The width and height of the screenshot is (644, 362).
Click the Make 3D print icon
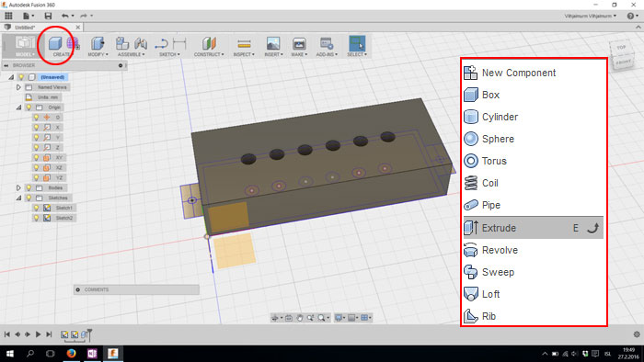tap(299, 43)
